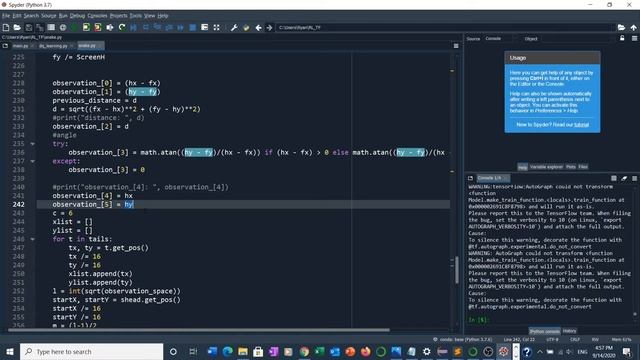Open the Search menu
This screenshot has width=640, height=360.
tap(31, 16)
